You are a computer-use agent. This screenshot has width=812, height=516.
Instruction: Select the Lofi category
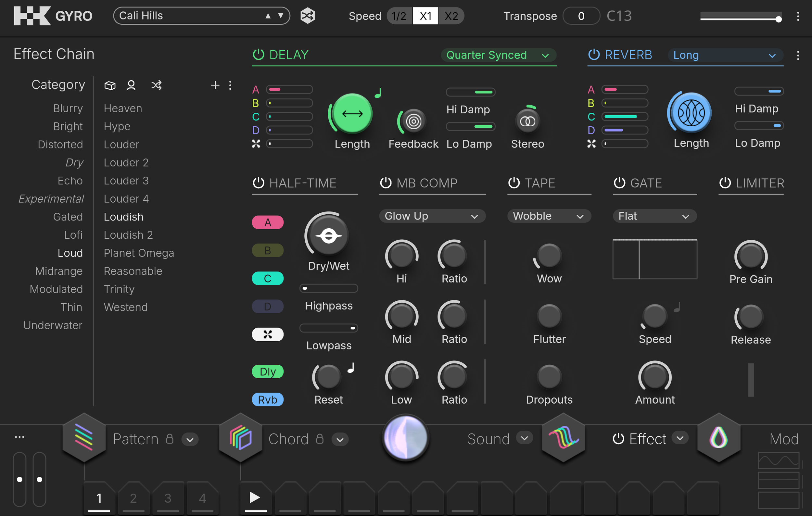(73, 235)
